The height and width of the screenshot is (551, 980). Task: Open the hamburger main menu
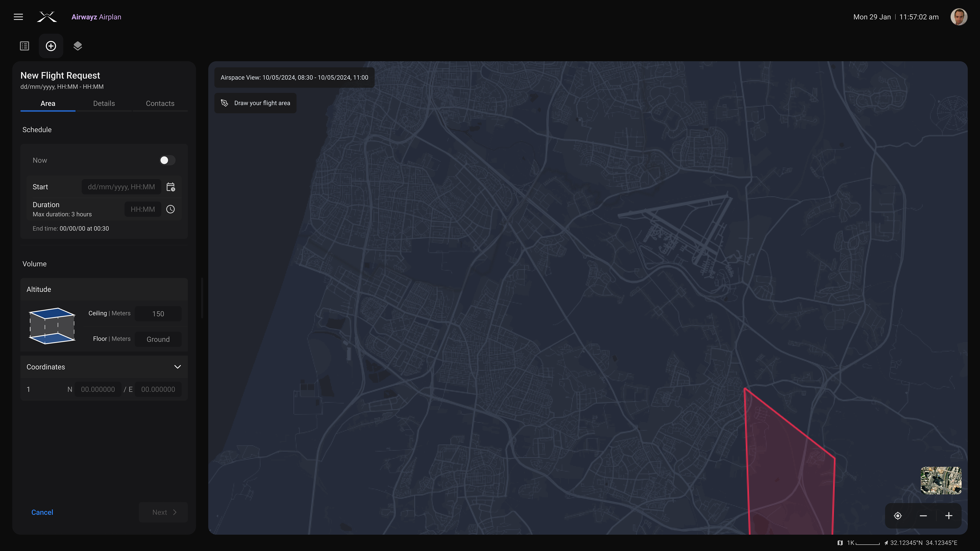coord(18,17)
